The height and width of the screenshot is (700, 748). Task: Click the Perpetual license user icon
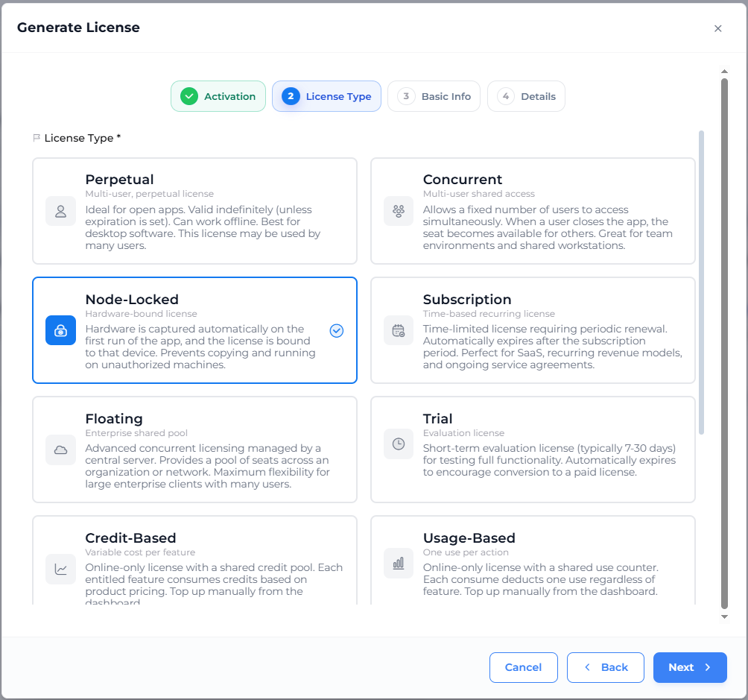point(60,211)
